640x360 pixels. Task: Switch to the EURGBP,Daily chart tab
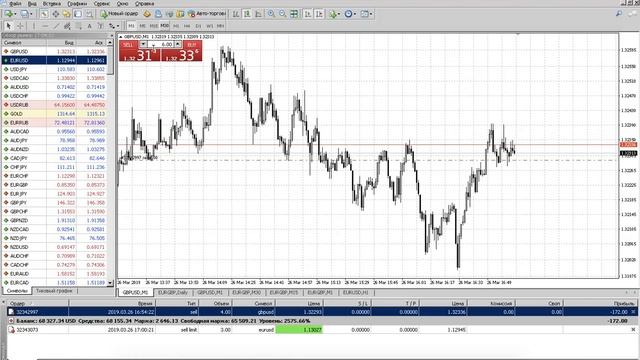[173, 293]
